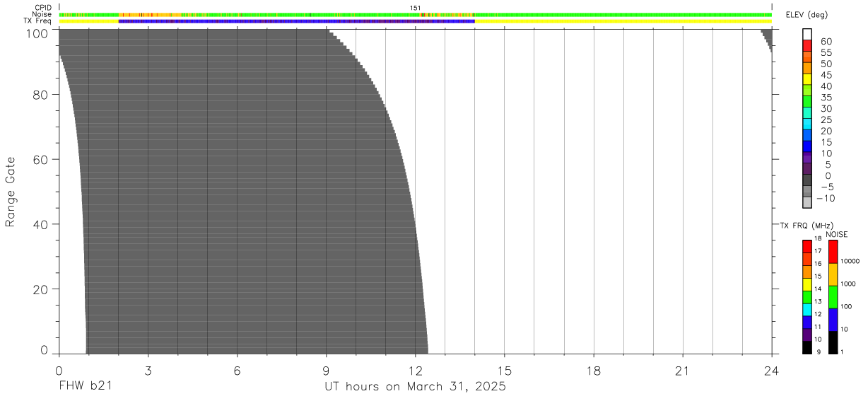Click x-axis tick label '9'
This screenshot has width=868, height=401.
pos(327,371)
